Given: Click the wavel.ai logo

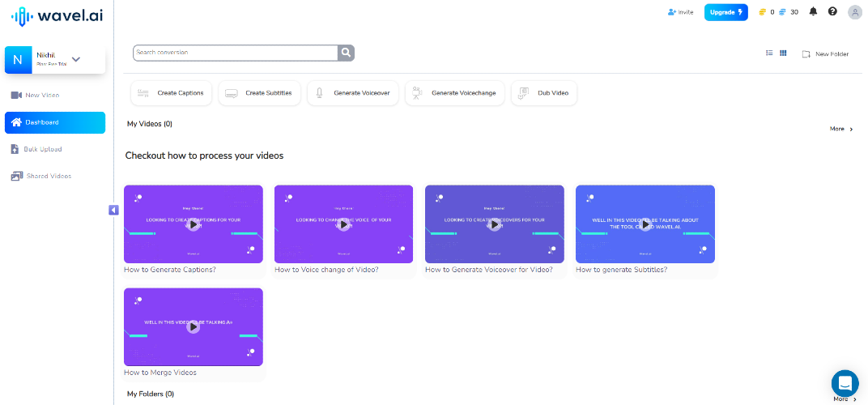Looking at the screenshot, I should [57, 17].
